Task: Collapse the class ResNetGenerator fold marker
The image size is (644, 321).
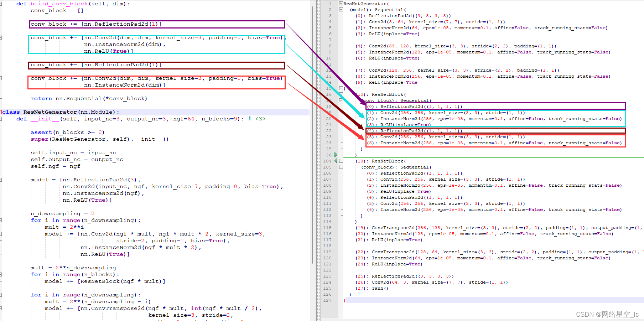Action: tap(1, 112)
